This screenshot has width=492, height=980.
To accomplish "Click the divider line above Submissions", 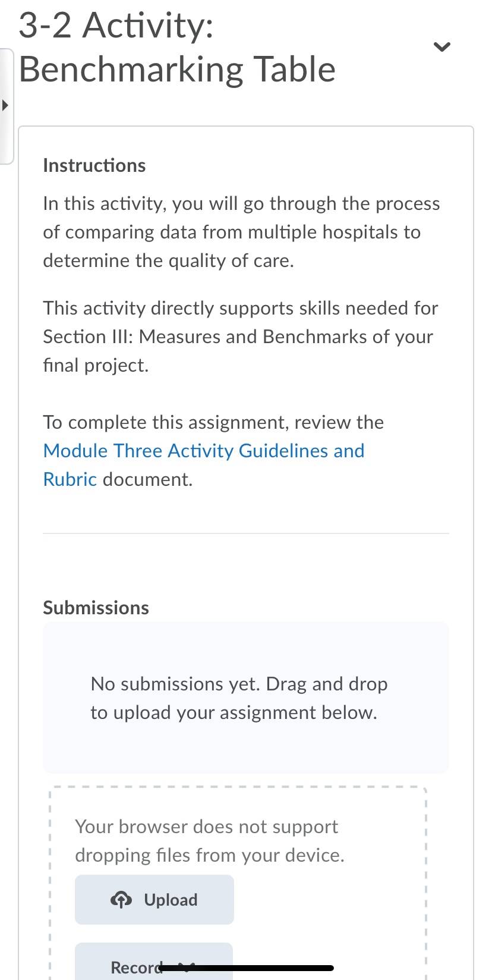I will [x=246, y=533].
